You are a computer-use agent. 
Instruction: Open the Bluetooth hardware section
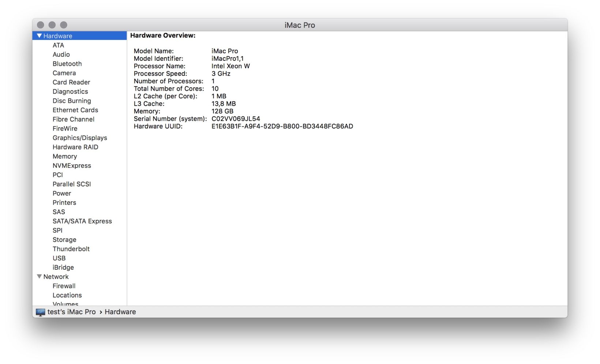(x=67, y=64)
